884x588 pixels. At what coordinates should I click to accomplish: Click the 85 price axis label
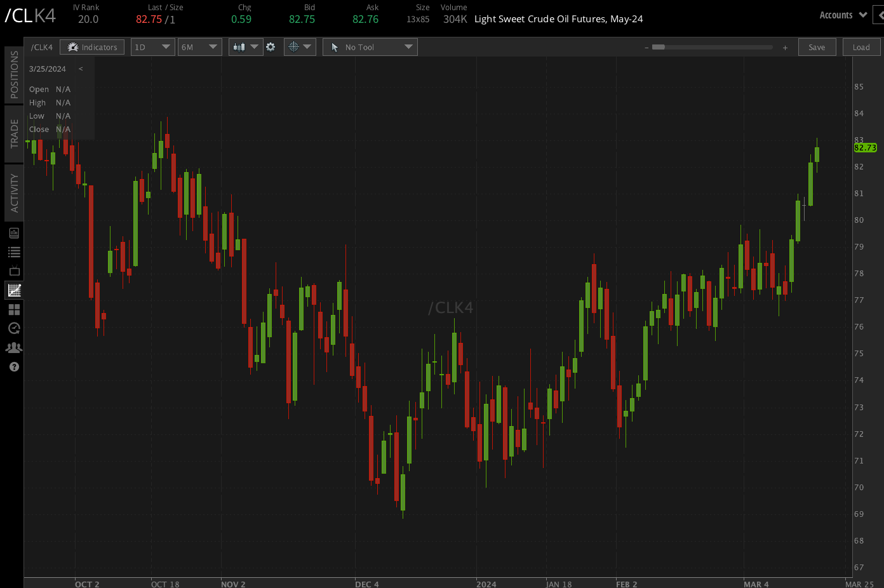[859, 86]
